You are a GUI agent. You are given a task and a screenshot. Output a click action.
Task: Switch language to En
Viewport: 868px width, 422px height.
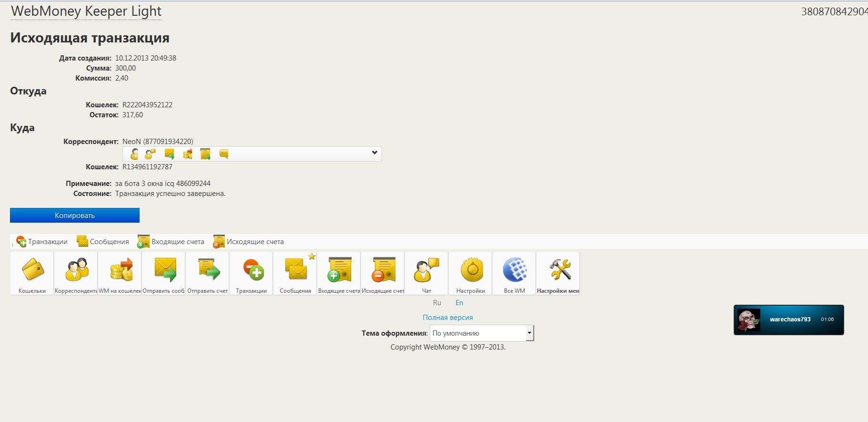[459, 303]
